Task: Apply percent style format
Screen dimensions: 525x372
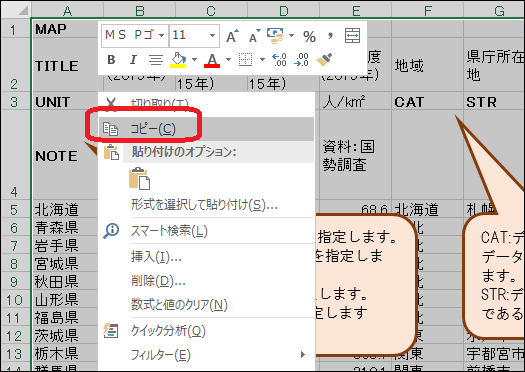Action: click(x=309, y=36)
